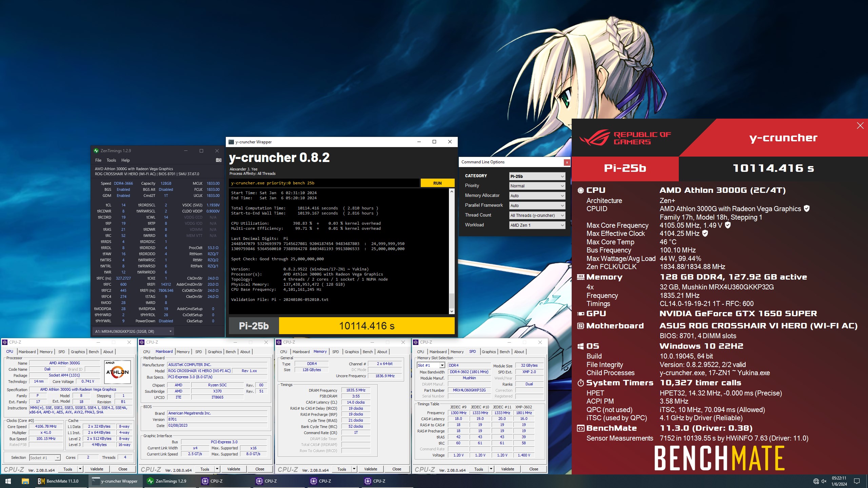Viewport: 868px width, 488px height.
Task: Open the CATEGORY dropdown showing Pi-25b
Action: point(537,176)
